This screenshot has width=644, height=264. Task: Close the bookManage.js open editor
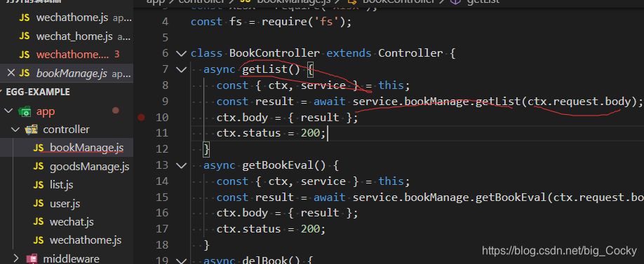[x=11, y=73]
